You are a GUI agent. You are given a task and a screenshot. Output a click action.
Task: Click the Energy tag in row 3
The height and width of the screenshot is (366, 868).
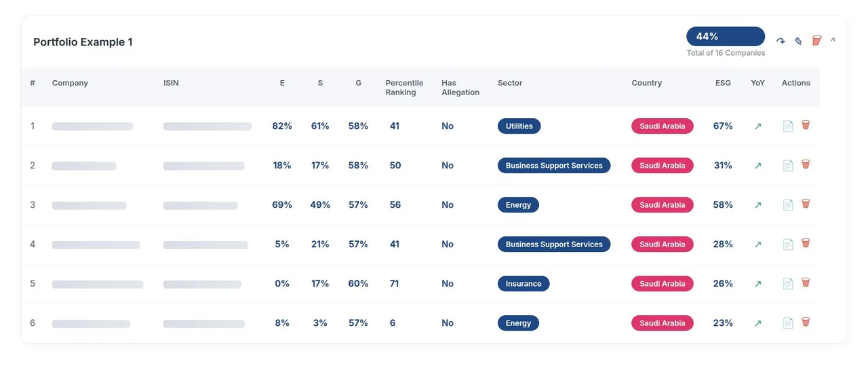point(518,204)
